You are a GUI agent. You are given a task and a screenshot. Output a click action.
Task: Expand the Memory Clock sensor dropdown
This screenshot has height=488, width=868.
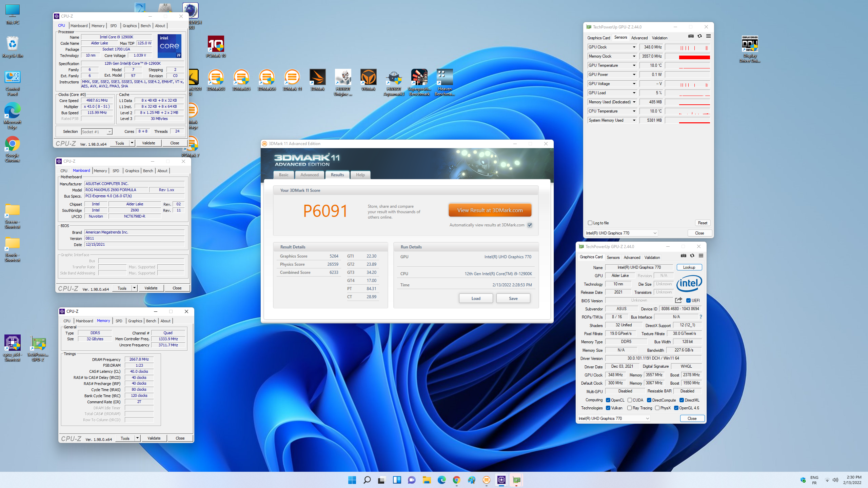click(x=634, y=56)
